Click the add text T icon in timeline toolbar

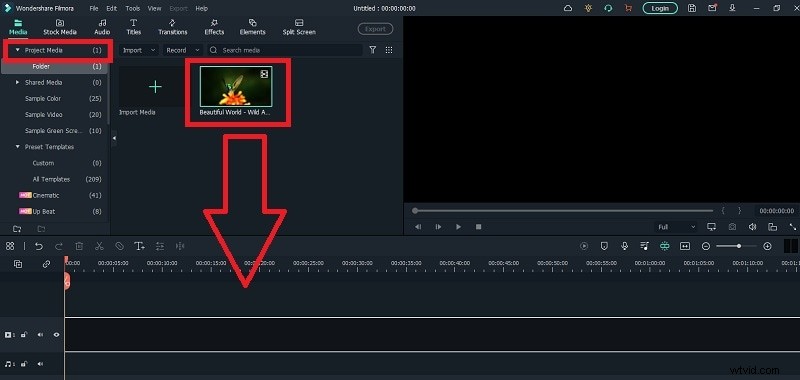[x=139, y=246]
